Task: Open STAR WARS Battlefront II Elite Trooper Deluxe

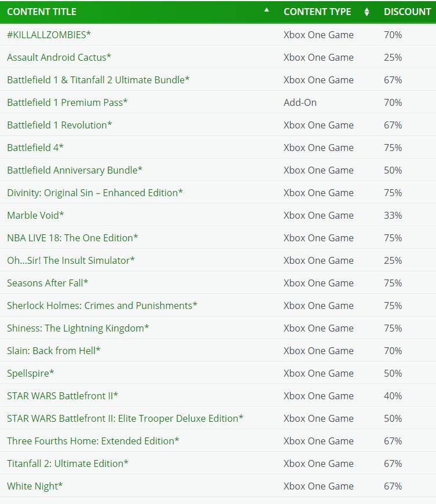Action: [x=125, y=418]
